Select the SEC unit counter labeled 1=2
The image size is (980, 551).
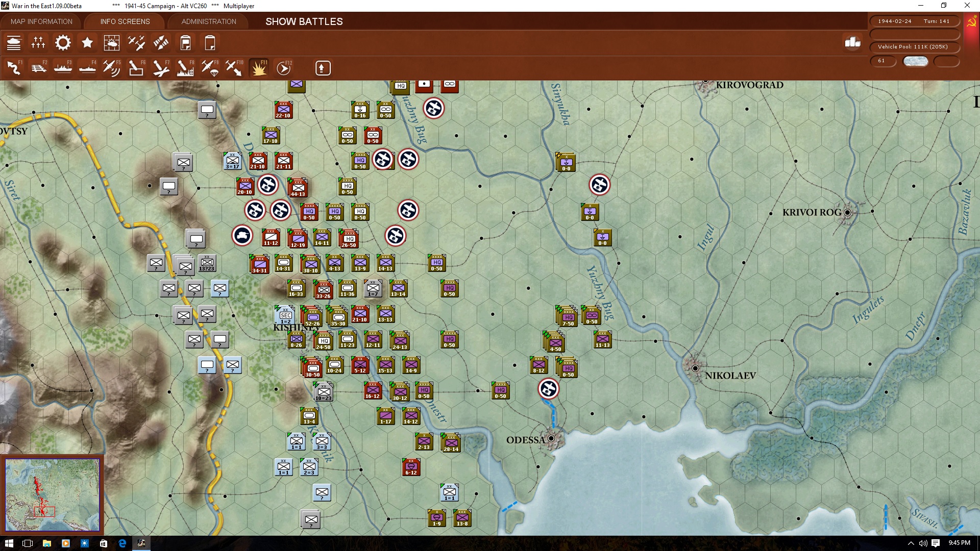(285, 315)
